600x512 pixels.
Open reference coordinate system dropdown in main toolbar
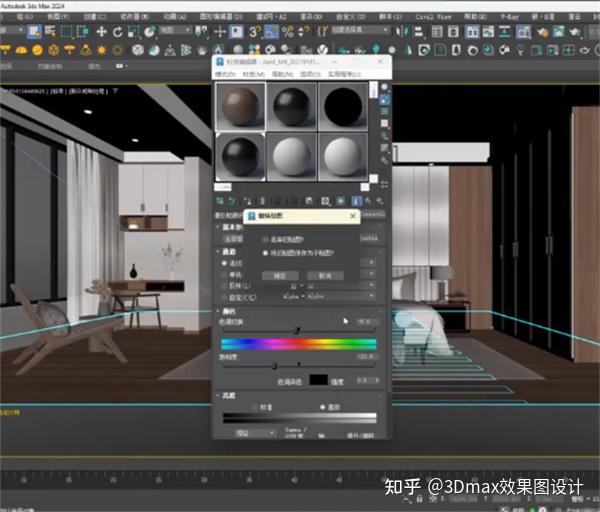176,30
